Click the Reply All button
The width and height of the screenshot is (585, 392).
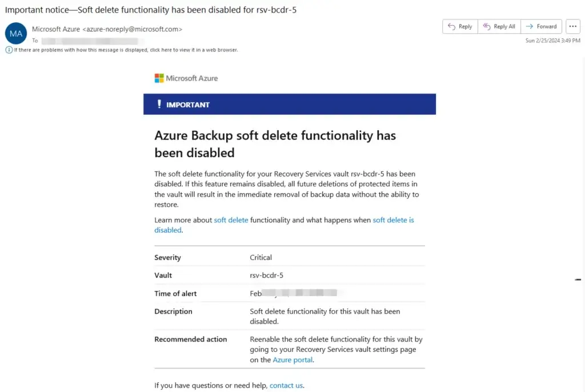click(499, 26)
